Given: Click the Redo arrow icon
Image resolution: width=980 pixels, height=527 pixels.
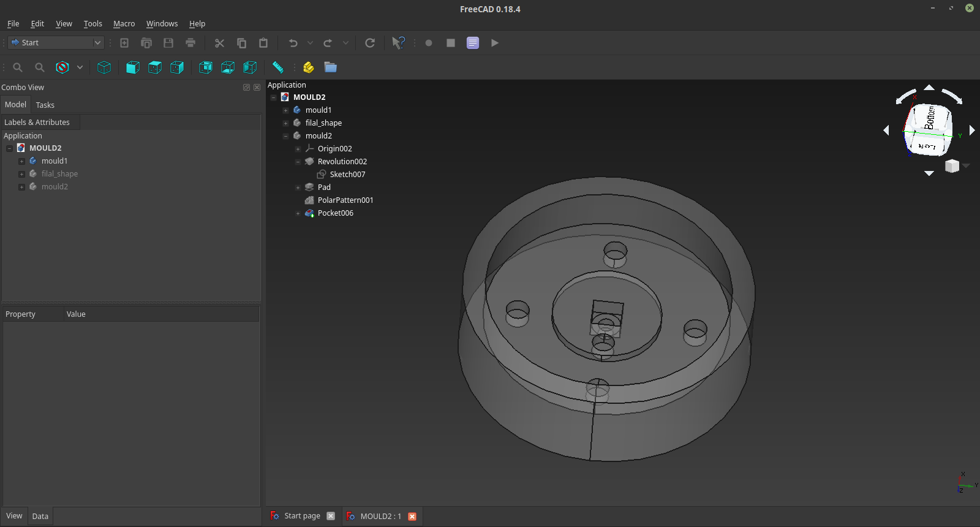Looking at the screenshot, I should [328, 43].
